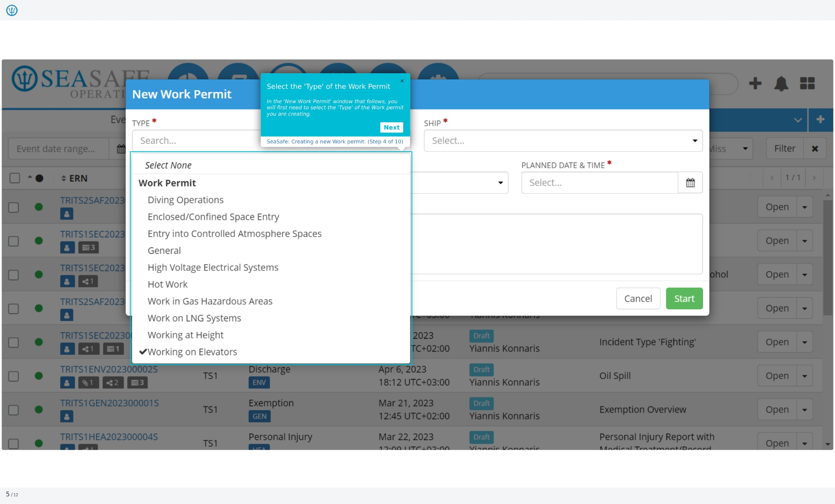The image size is (835, 504).
Task: Click the Event date range field
Action: click(x=59, y=149)
